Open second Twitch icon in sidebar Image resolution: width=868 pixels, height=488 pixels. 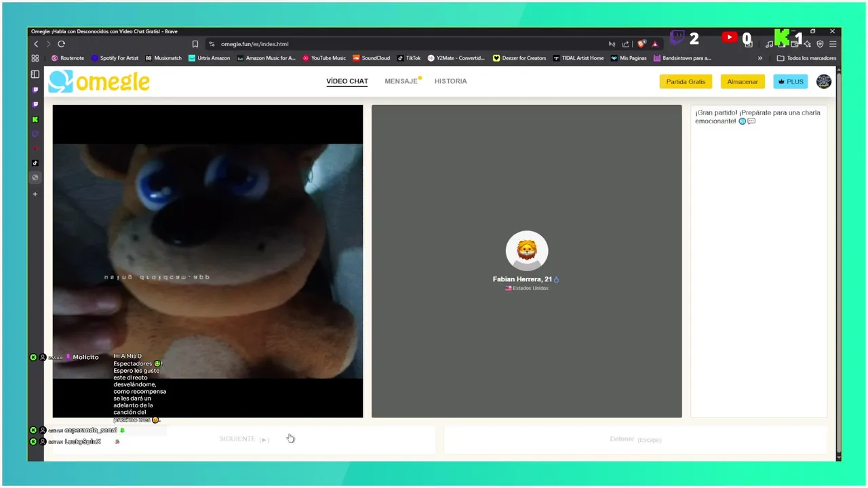click(35, 104)
